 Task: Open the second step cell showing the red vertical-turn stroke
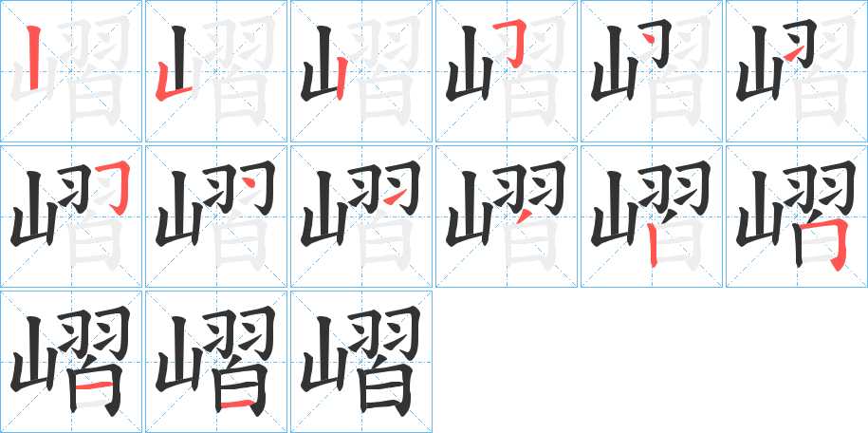216,71
